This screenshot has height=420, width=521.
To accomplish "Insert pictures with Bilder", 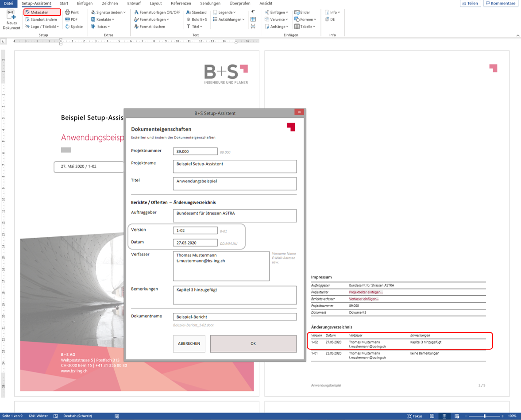I will (x=302, y=12).
